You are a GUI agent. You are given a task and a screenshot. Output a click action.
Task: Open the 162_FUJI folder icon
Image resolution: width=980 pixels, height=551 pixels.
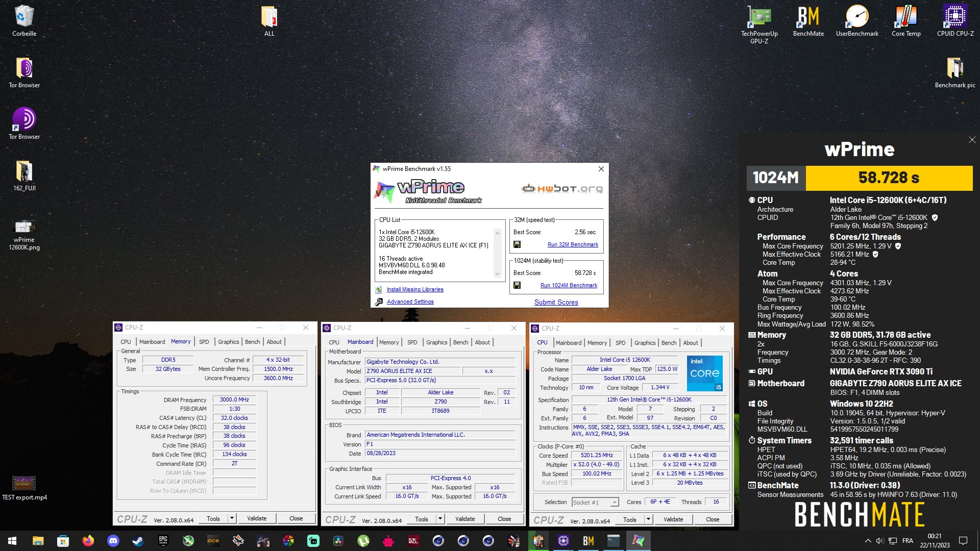pyautogui.click(x=24, y=176)
